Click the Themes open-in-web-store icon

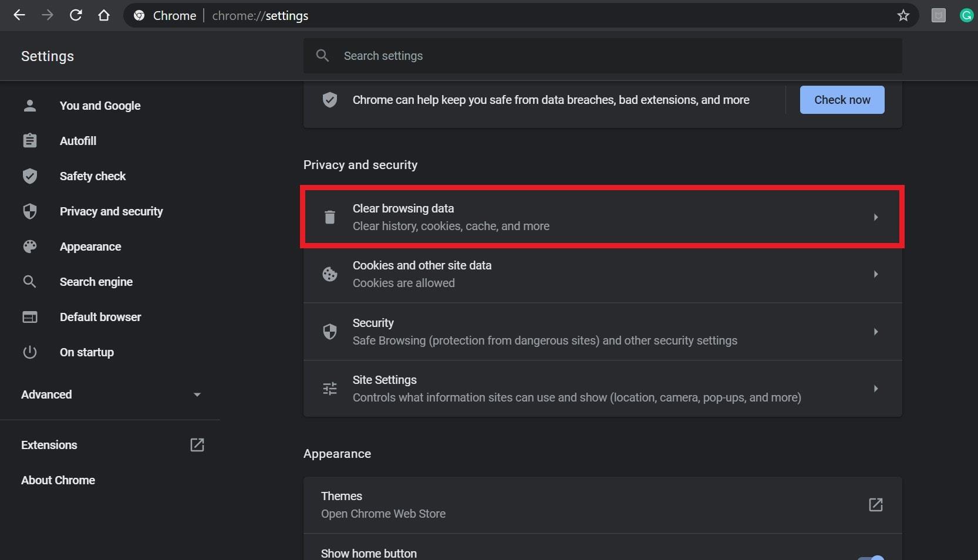pos(875,505)
